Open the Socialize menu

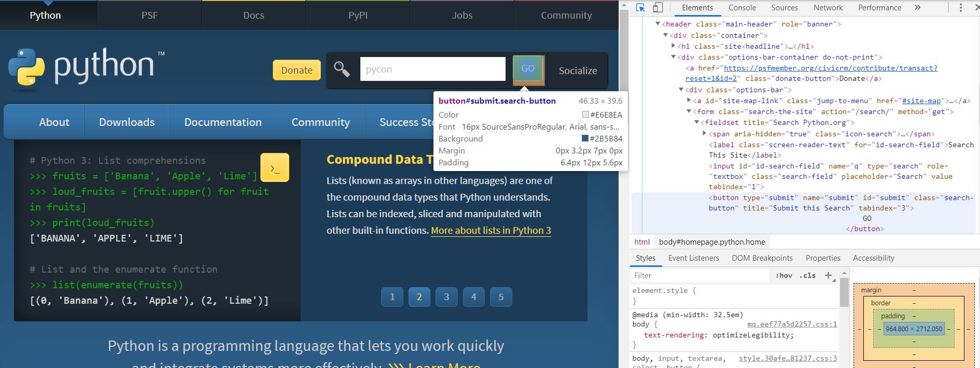pos(578,70)
